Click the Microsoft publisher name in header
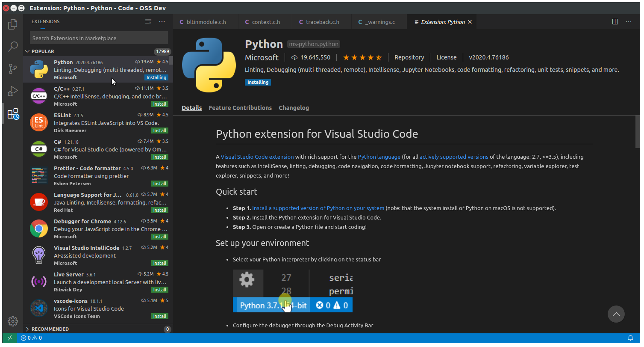The width and height of the screenshot is (644, 347). (x=262, y=57)
